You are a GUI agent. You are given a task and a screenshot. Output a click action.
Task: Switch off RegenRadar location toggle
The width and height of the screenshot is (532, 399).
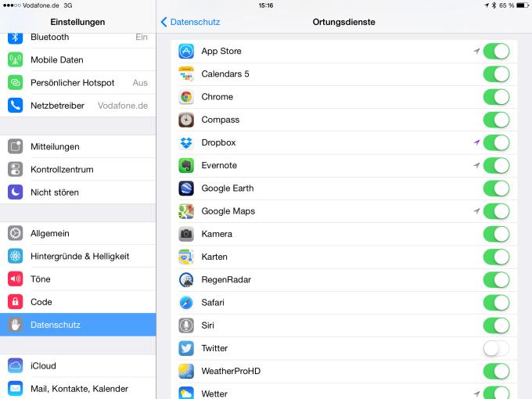pyautogui.click(x=496, y=279)
